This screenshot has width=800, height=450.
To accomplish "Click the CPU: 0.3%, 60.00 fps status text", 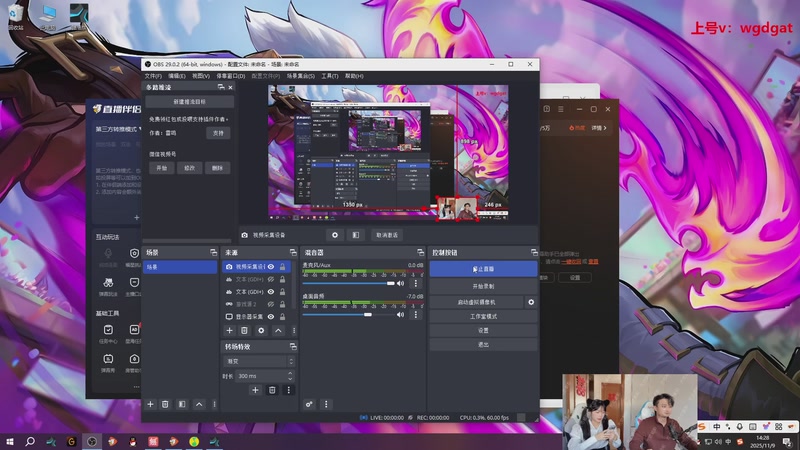I will click(x=484, y=417).
